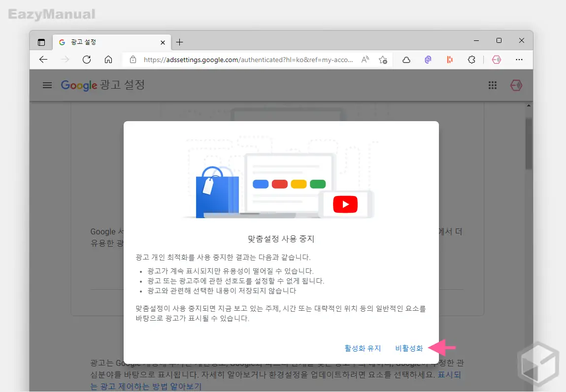The height and width of the screenshot is (392, 566).
Task: Close the 광고 설정 tab
Action: point(163,42)
